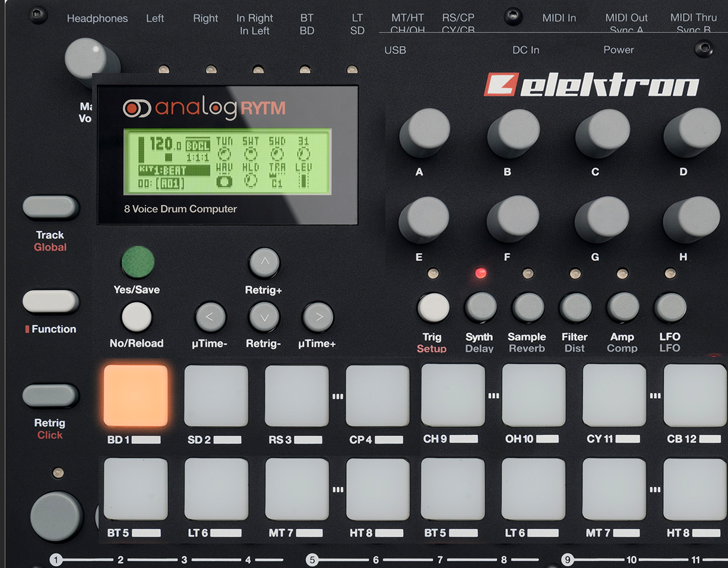
Task: Select the LFO parameter page
Action: tap(670, 307)
